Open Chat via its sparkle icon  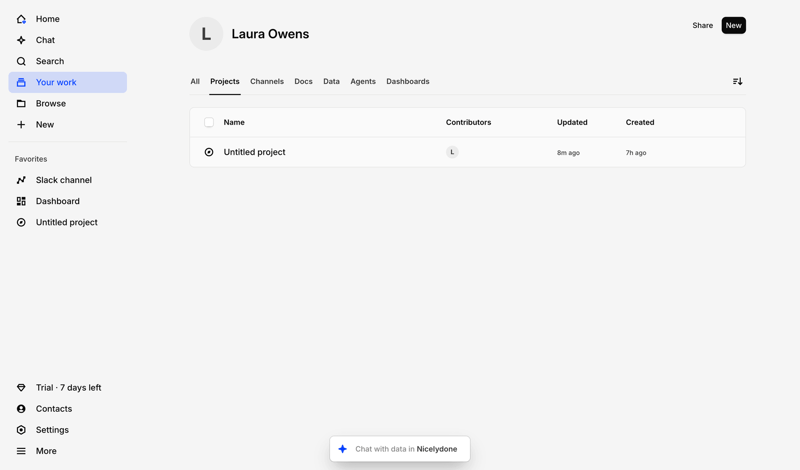pyautogui.click(x=21, y=40)
